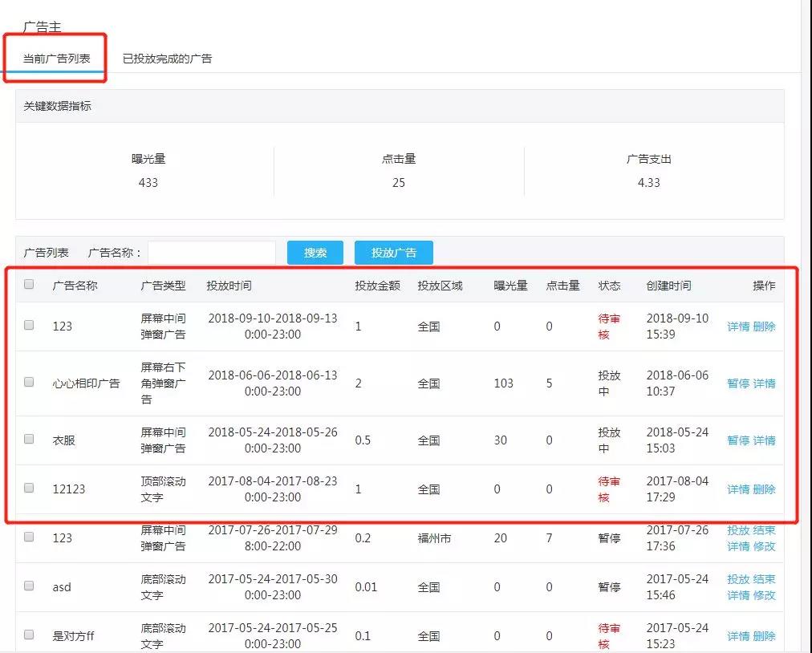Open 详情 for 123 created 2018-09-10
812x653 pixels.
[738, 326]
